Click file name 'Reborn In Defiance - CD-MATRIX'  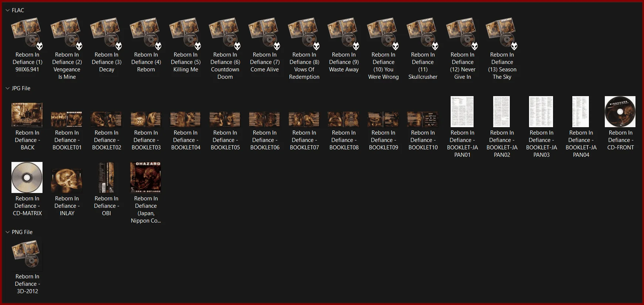tap(27, 206)
